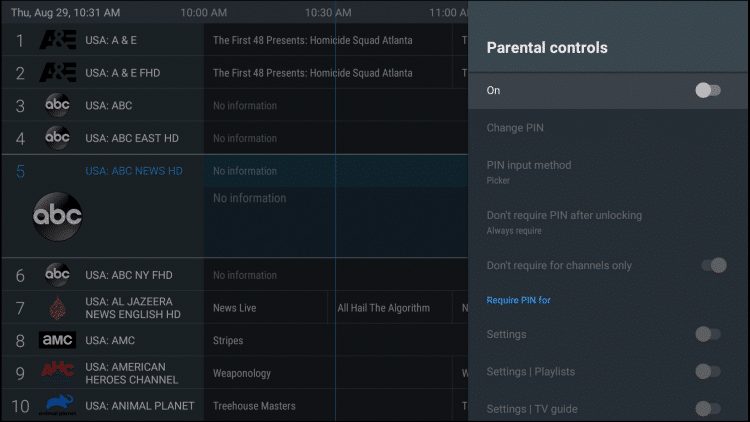
Task: Toggle the Parental controls On switch
Action: pyautogui.click(x=708, y=90)
